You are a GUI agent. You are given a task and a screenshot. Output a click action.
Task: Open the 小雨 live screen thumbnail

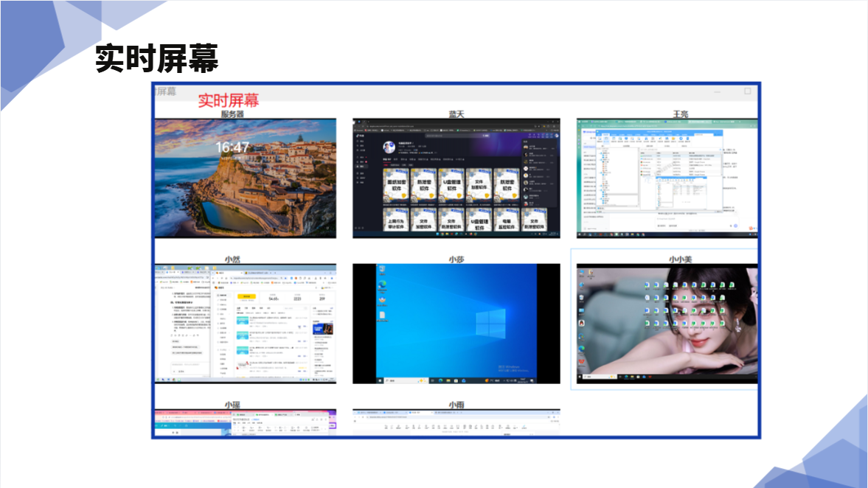[x=456, y=422]
